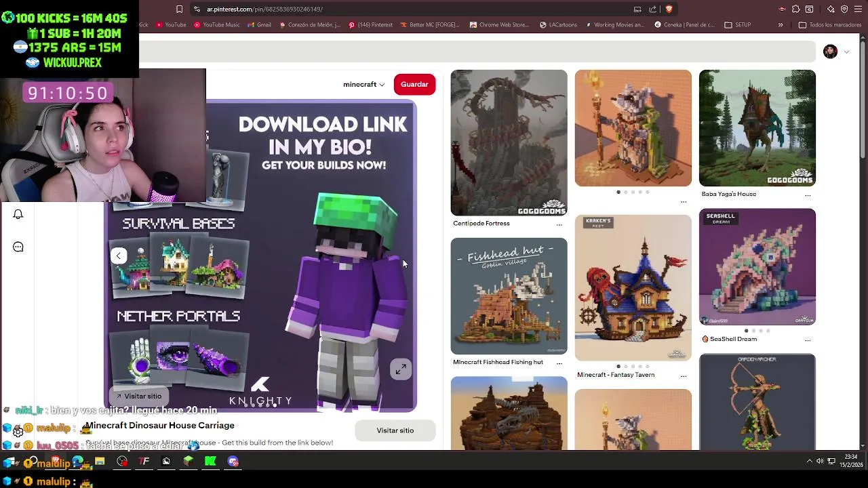Click the Centipede Fortress caption

[481, 224]
